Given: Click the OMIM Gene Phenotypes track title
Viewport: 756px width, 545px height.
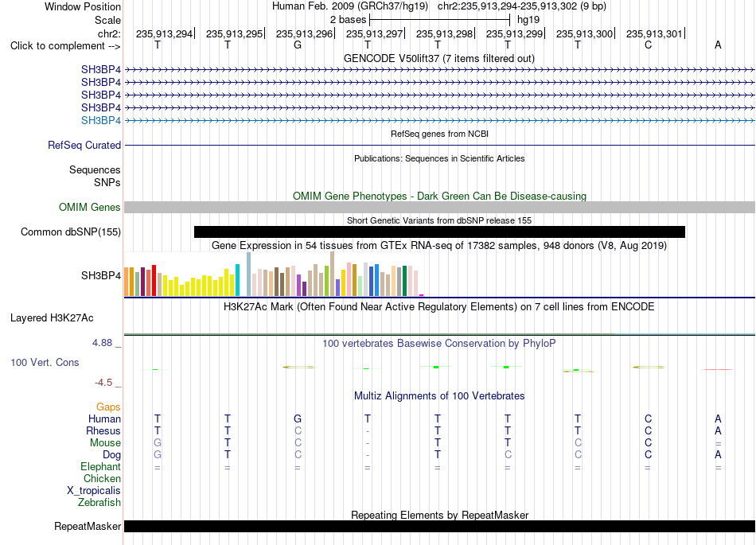Looking at the screenshot, I should [439, 197].
